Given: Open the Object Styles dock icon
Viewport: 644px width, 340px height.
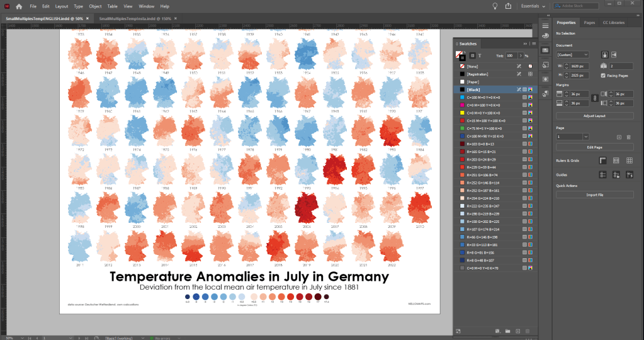Looking at the screenshot, I should click(545, 64).
